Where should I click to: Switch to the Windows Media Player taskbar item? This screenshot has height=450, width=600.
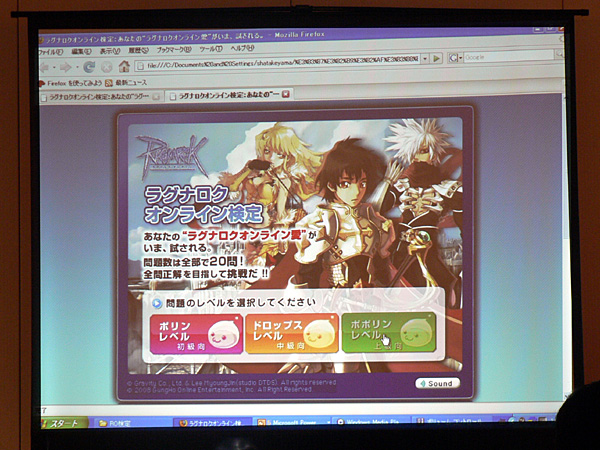[371, 422]
